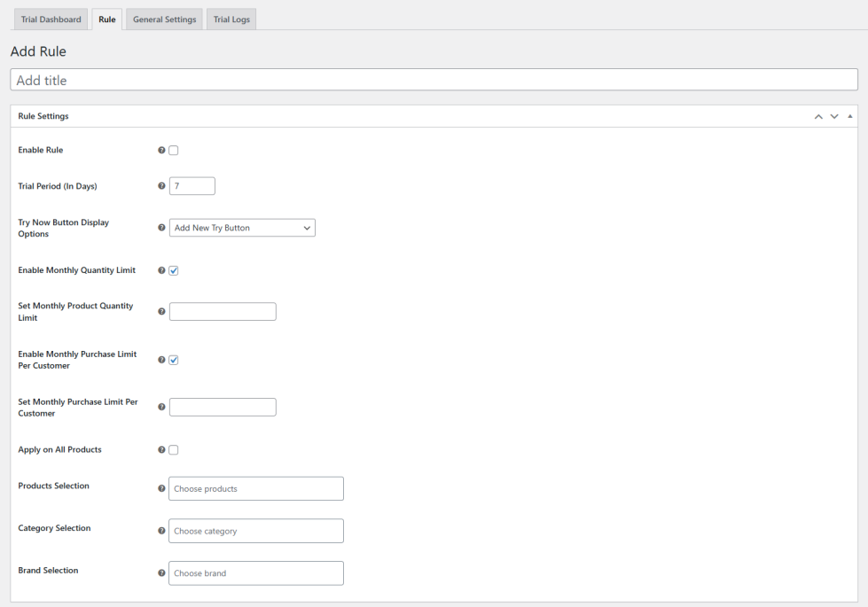The image size is (868, 607).
Task: Go to the Trial Logs tab
Action: tap(231, 19)
